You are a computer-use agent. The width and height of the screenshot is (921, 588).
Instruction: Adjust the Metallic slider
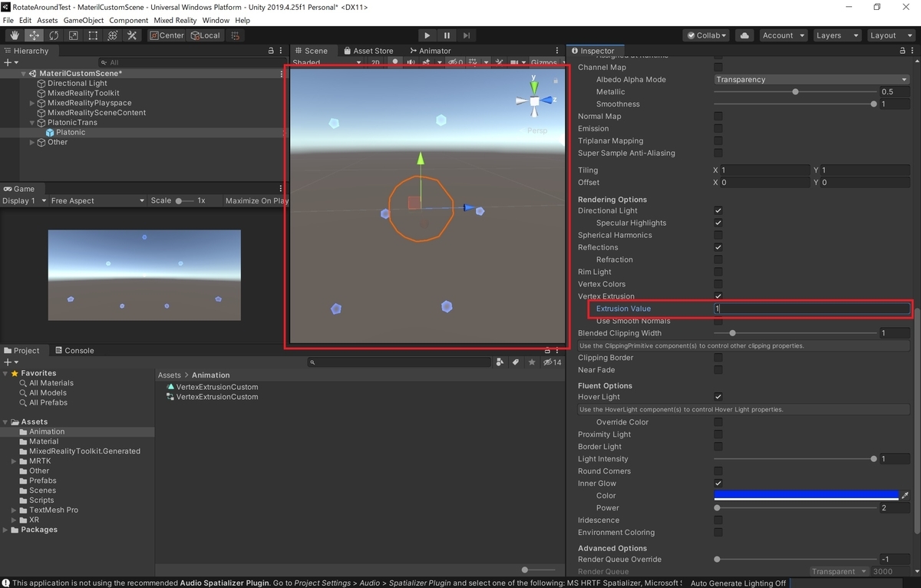tap(795, 92)
